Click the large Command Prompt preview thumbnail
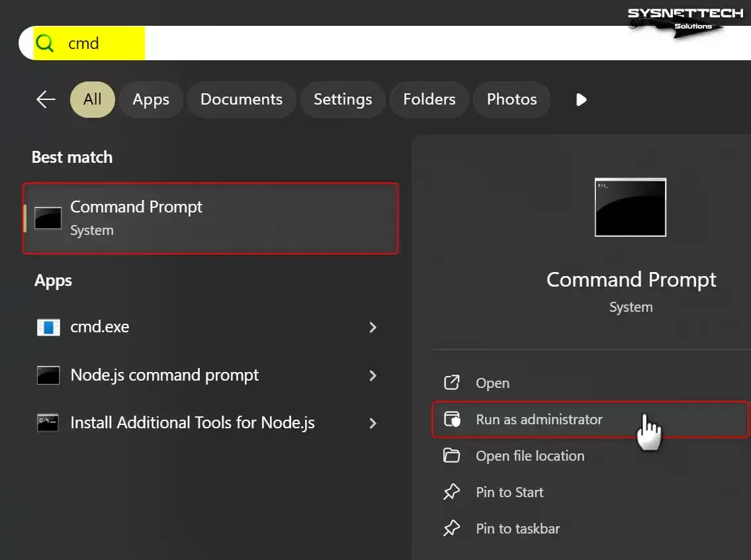Viewport: 751px width, 560px height. [x=631, y=207]
